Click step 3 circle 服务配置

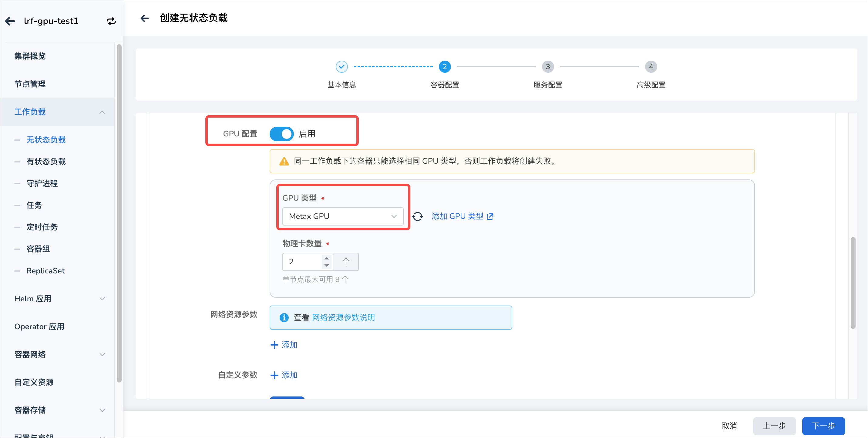pos(548,67)
